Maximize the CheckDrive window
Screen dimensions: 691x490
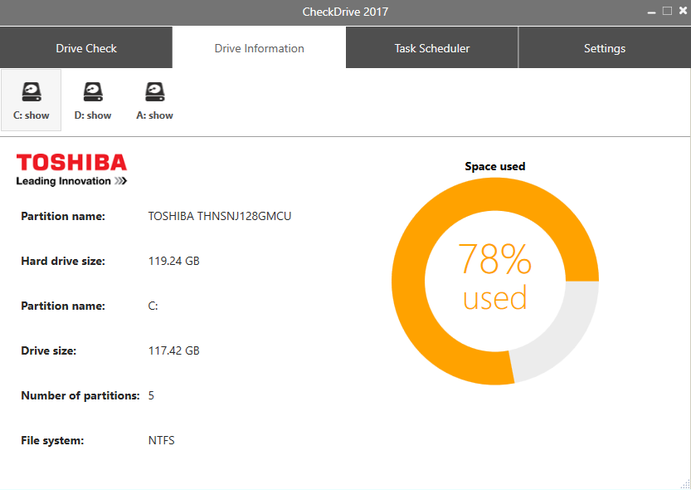(x=666, y=11)
